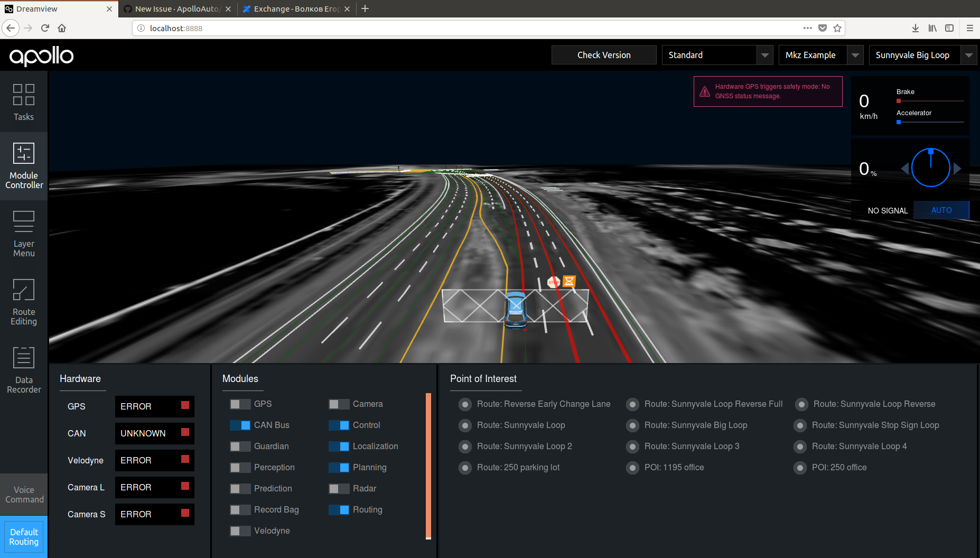Open the Data Recorder panel
The image size is (980, 558).
(24, 370)
